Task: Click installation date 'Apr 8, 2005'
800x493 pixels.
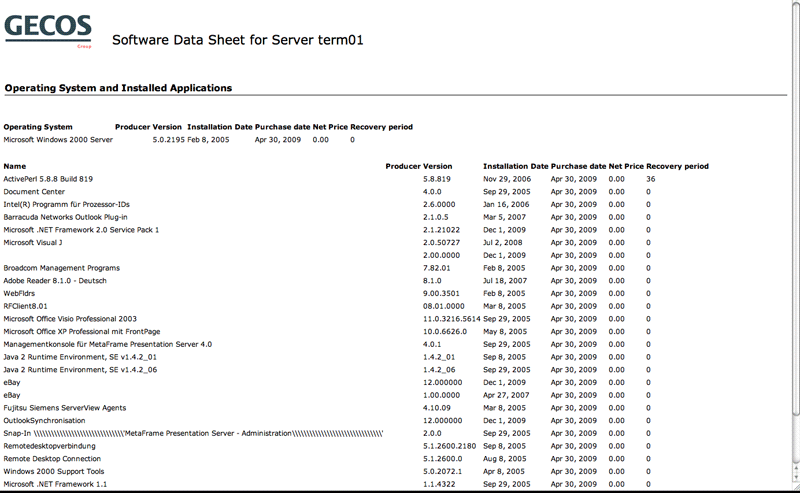Action: pyautogui.click(x=504, y=472)
